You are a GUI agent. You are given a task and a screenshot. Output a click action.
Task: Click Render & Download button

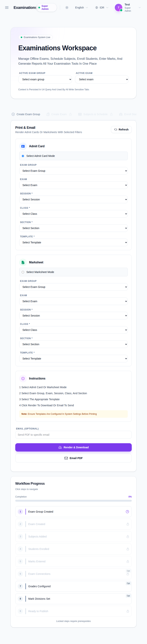tap(73, 447)
